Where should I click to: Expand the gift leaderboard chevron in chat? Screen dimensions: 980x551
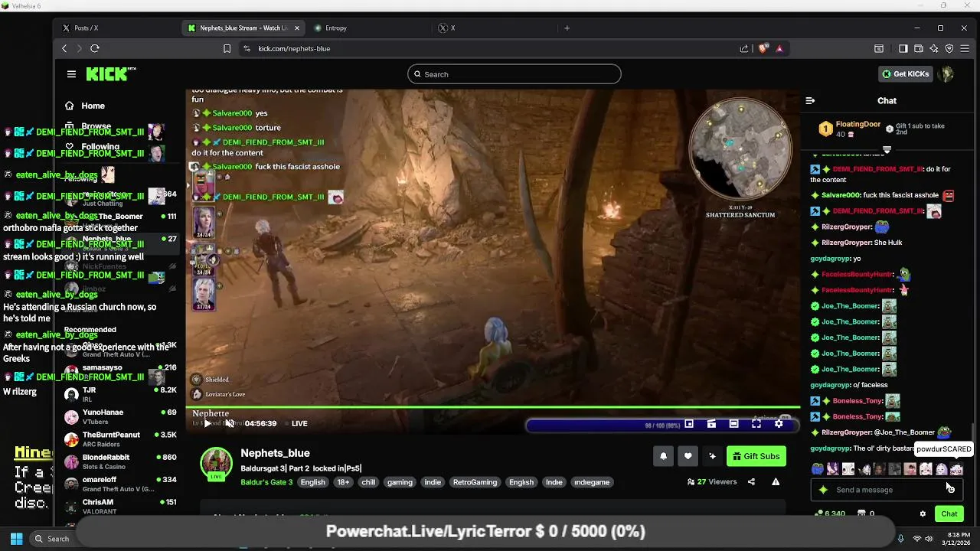887,149
